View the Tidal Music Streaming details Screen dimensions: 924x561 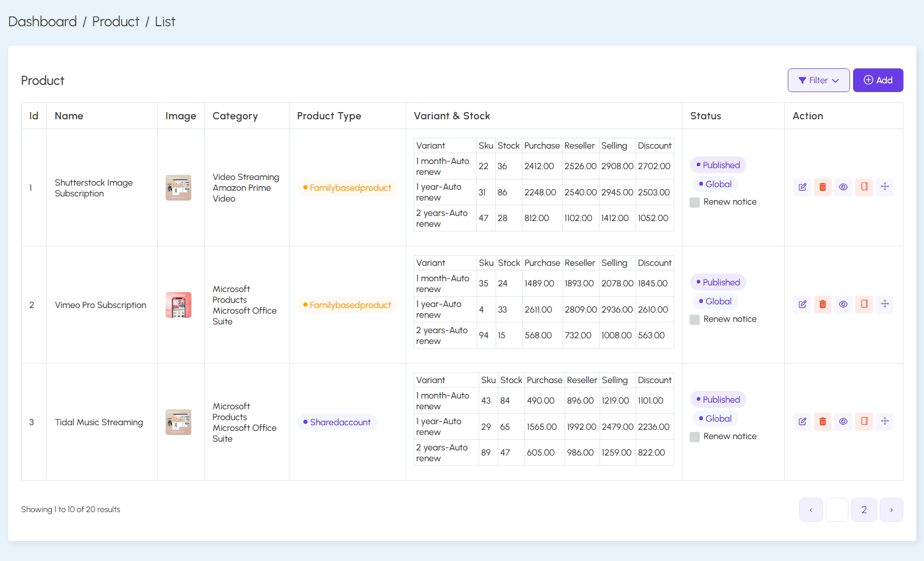click(843, 422)
